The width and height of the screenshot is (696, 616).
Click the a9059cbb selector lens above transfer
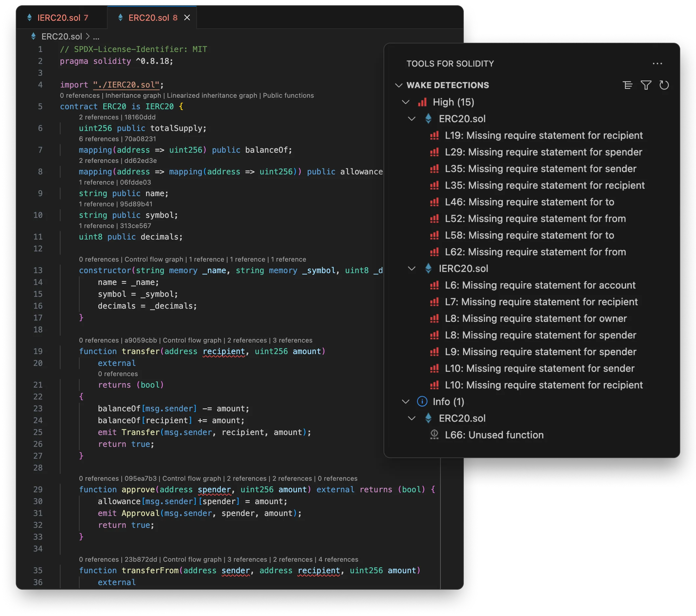pyautogui.click(x=141, y=340)
